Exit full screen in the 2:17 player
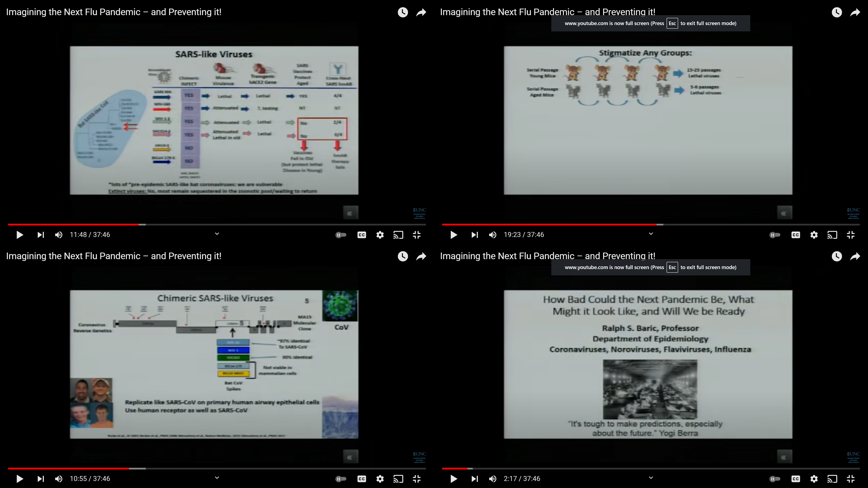The width and height of the screenshot is (868, 488). click(x=850, y=479)
